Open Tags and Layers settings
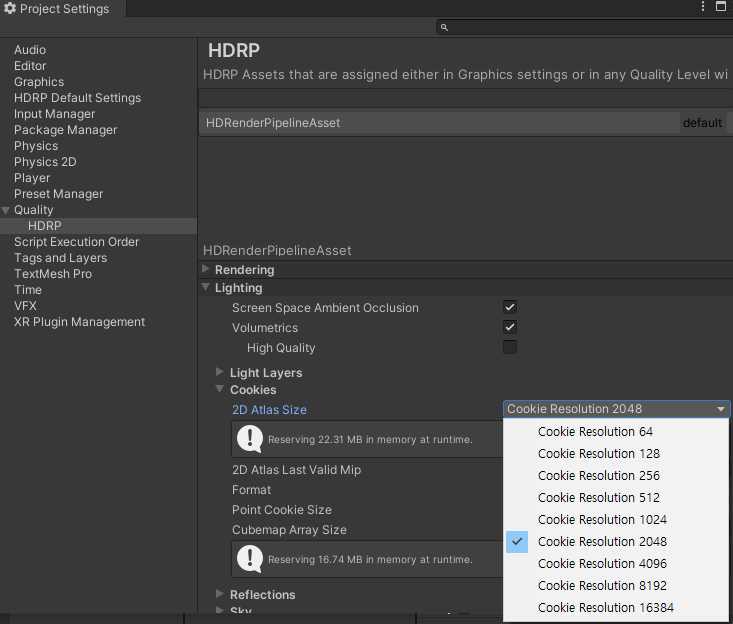This screenshot has width=733, height=624. click(x=60, y=258)
